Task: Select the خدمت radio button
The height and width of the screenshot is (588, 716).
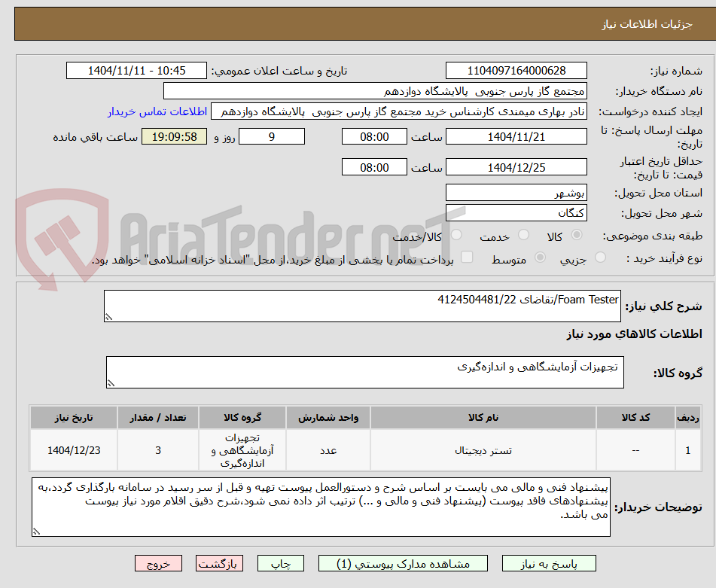Action: (524, 235)
